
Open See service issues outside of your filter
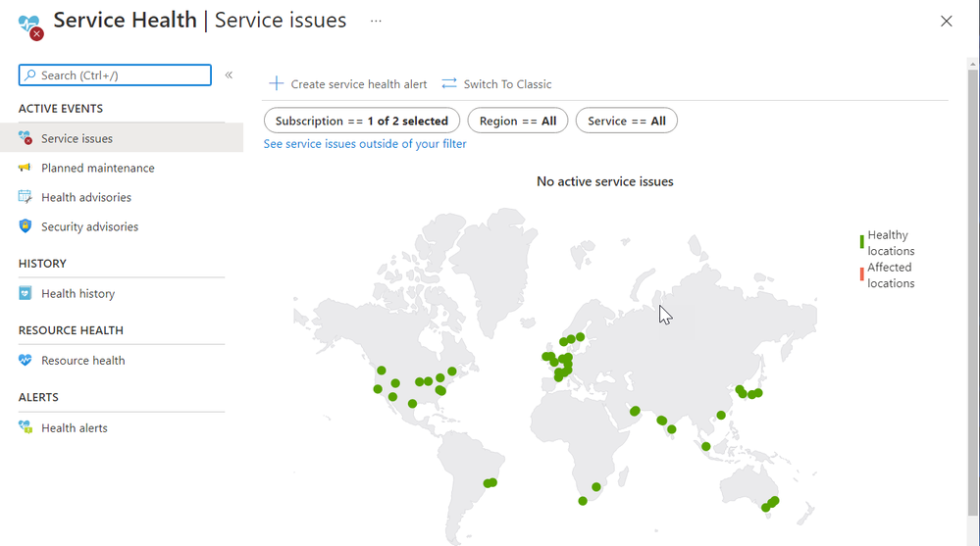[x=365, y=144]
